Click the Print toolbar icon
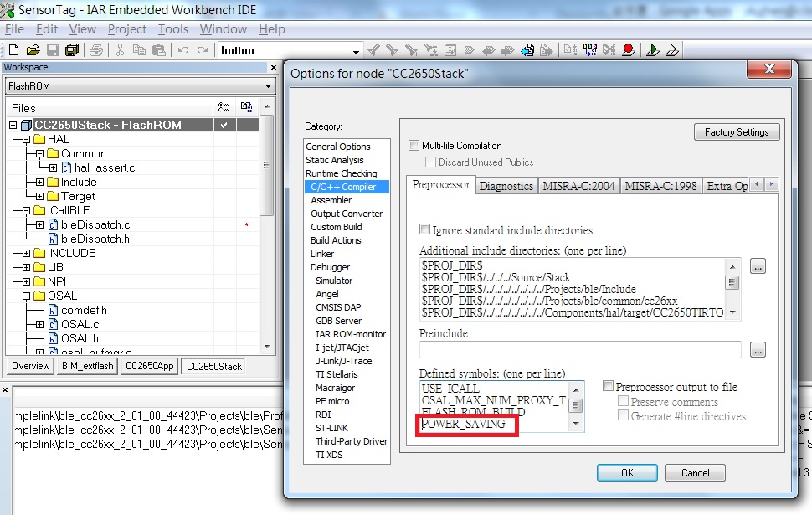This screenshot has width=812, height=515. pyautogui.click(x=96, y=50)
